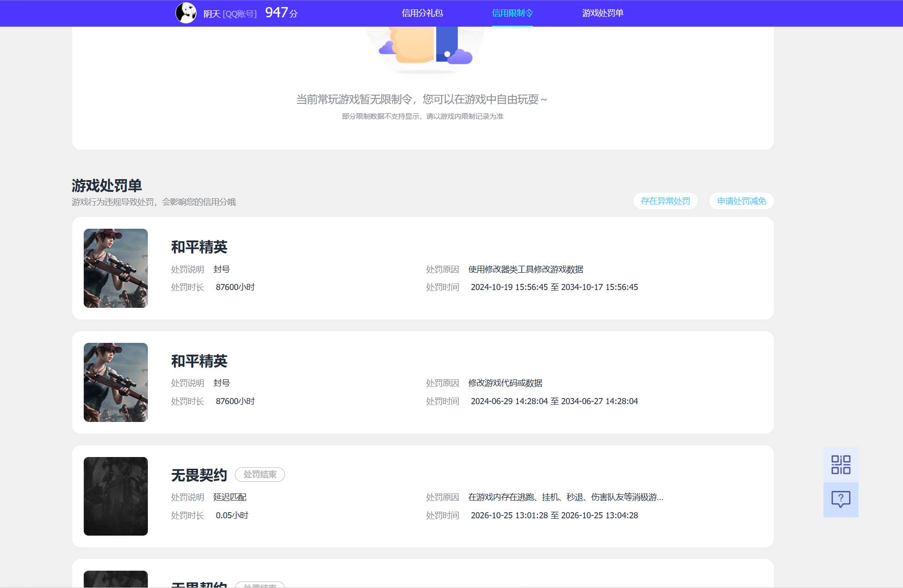Click 处罚结束 badge beside 无畏契约 延迟匹配
The image size is (903, 588).
pyautogui.click(x=260, y=474)
